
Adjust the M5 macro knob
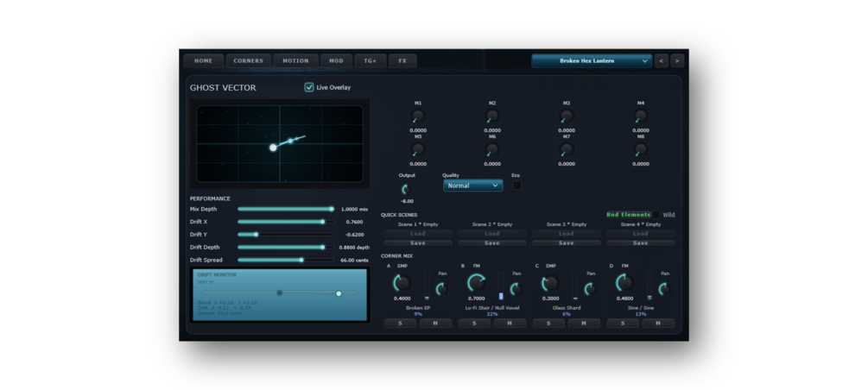[418, 149]
